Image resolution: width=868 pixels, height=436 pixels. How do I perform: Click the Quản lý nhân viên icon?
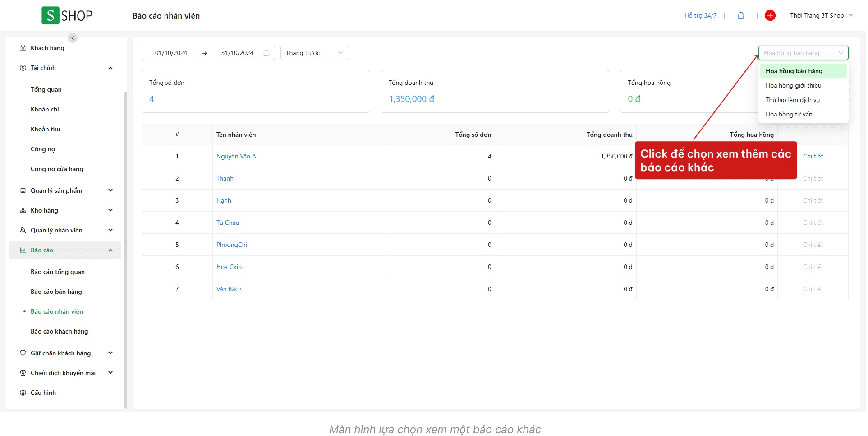coord(23,230)
